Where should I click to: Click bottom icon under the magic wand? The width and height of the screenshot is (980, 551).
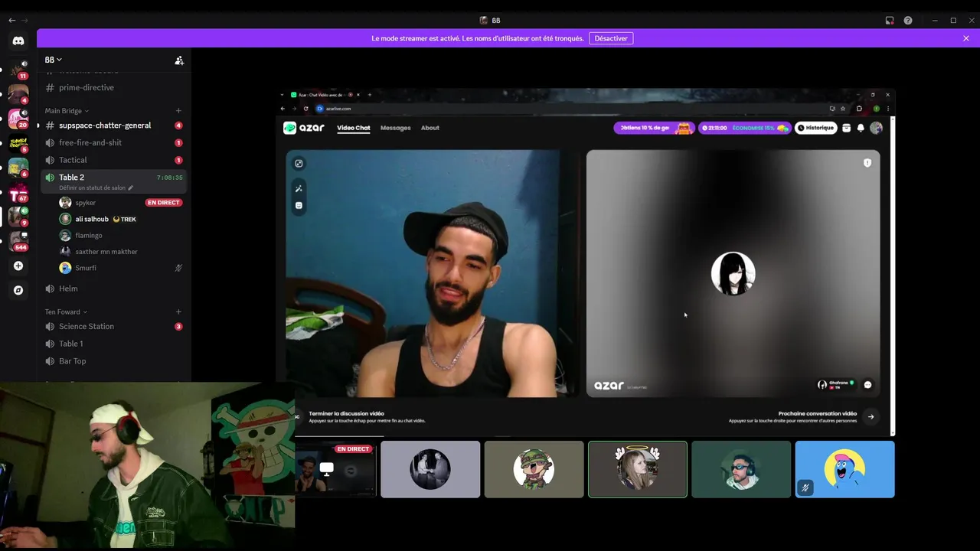pos(299,205)
